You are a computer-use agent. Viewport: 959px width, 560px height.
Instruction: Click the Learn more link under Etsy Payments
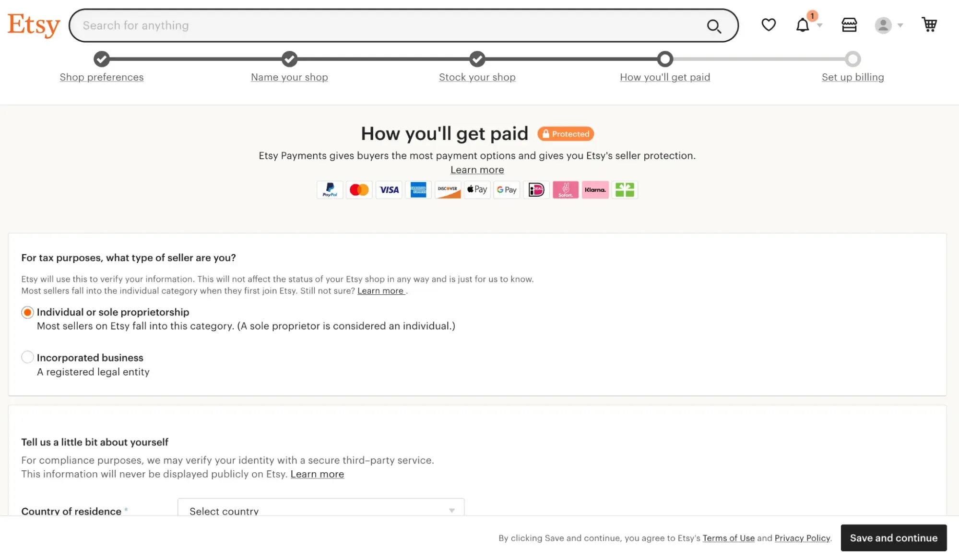[477, 170]
